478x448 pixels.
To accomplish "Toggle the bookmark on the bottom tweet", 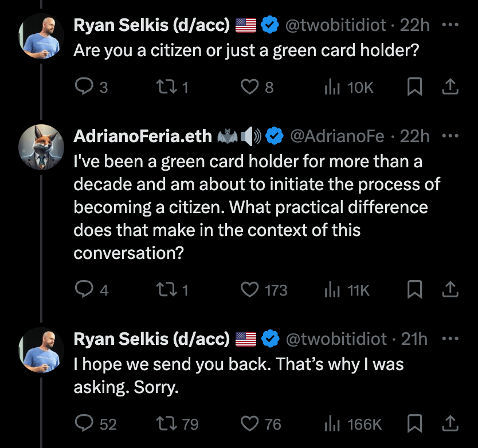I will click(x=415, y=424).
